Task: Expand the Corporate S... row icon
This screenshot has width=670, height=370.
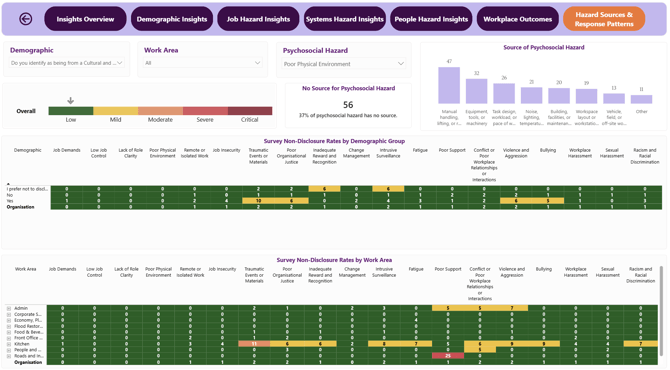Action: point(9,314)
